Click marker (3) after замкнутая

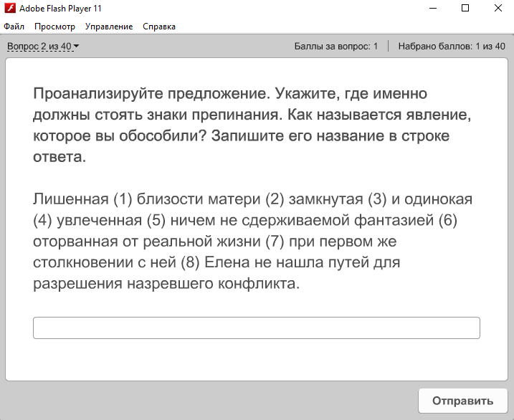click(x=377, y=199)
